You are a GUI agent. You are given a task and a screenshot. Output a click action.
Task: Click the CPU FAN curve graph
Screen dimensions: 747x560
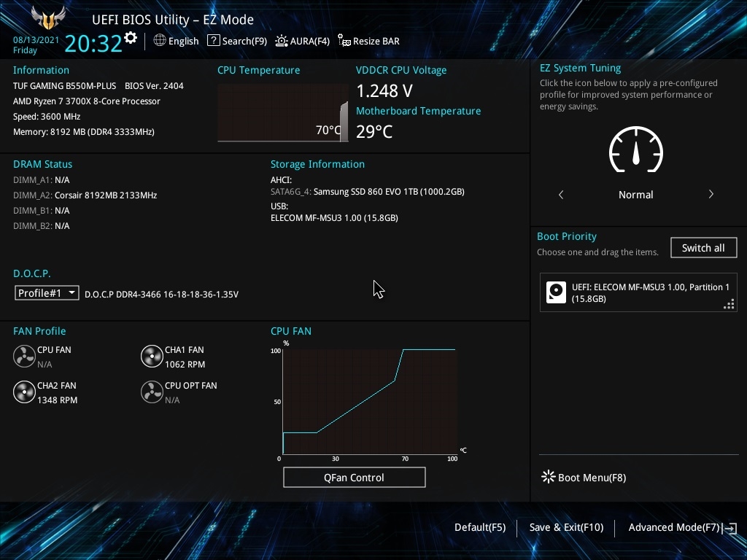(x=370, y=402)
